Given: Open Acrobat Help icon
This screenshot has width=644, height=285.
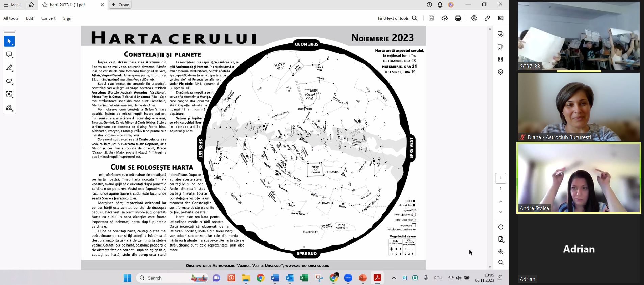Looking at the screenshot, I should point(429,5).
